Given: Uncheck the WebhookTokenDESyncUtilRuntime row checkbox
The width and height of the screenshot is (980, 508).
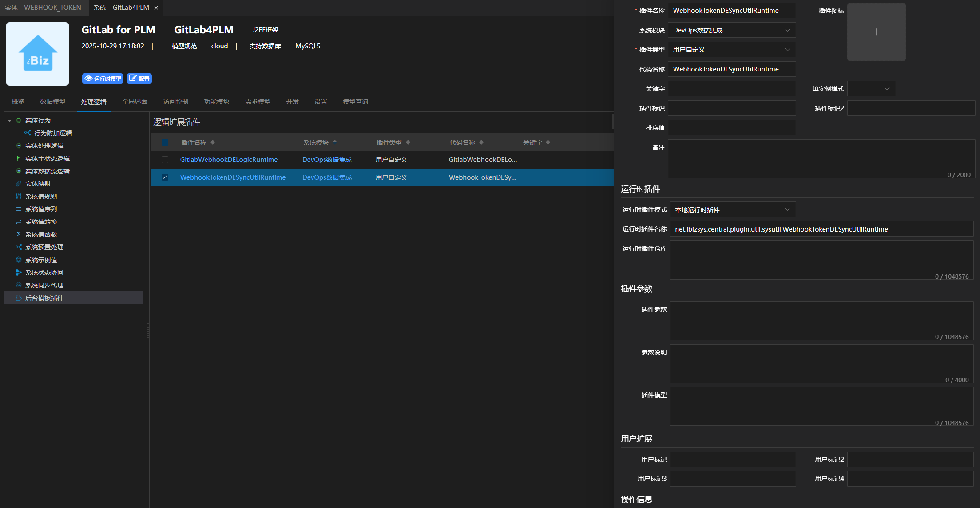Looking at the screenshot, I should [165, 177].
